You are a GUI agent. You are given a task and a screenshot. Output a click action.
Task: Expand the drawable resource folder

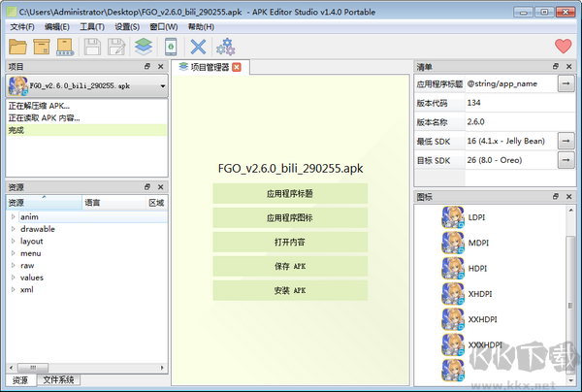pyautogui.click(x=13, y=229)
